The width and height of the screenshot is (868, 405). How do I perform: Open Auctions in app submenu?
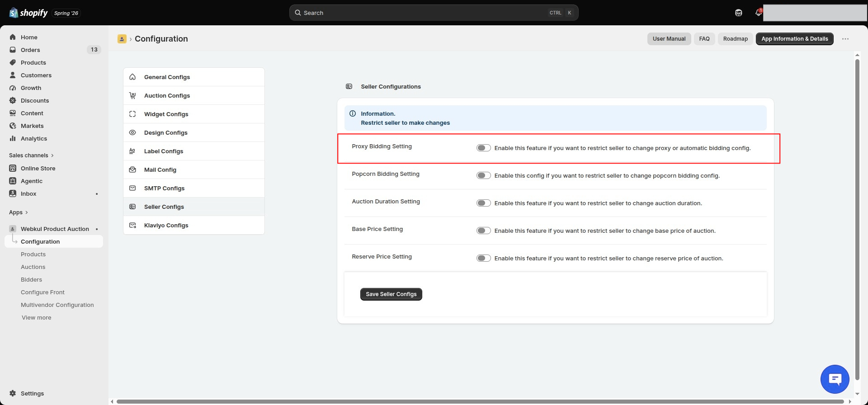(x=33, y=267)
